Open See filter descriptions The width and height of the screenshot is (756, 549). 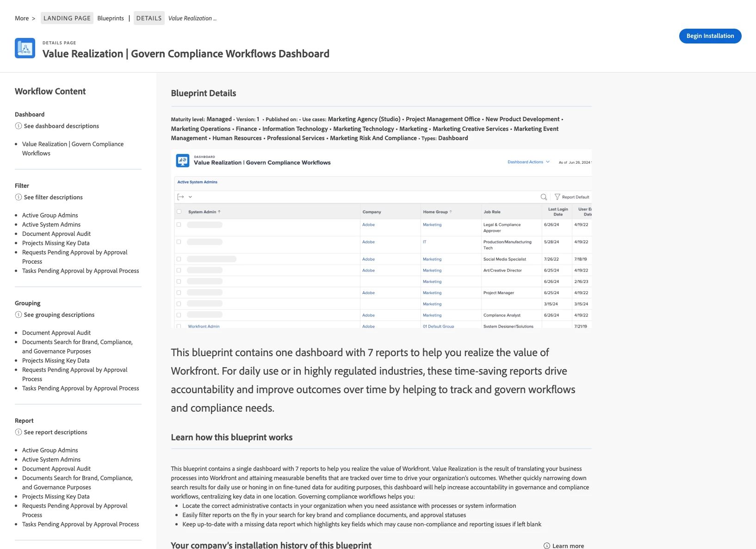[x=53, y=197]
